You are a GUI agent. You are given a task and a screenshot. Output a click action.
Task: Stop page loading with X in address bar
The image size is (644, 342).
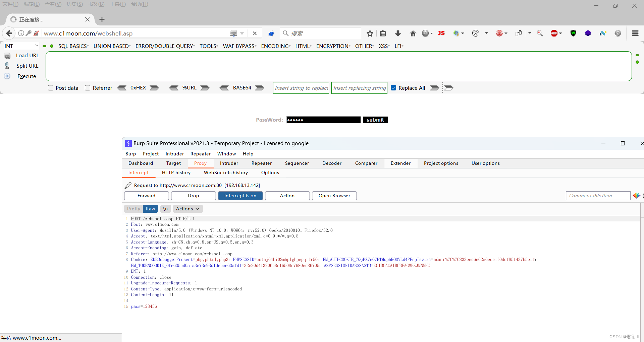coord(255,33)
